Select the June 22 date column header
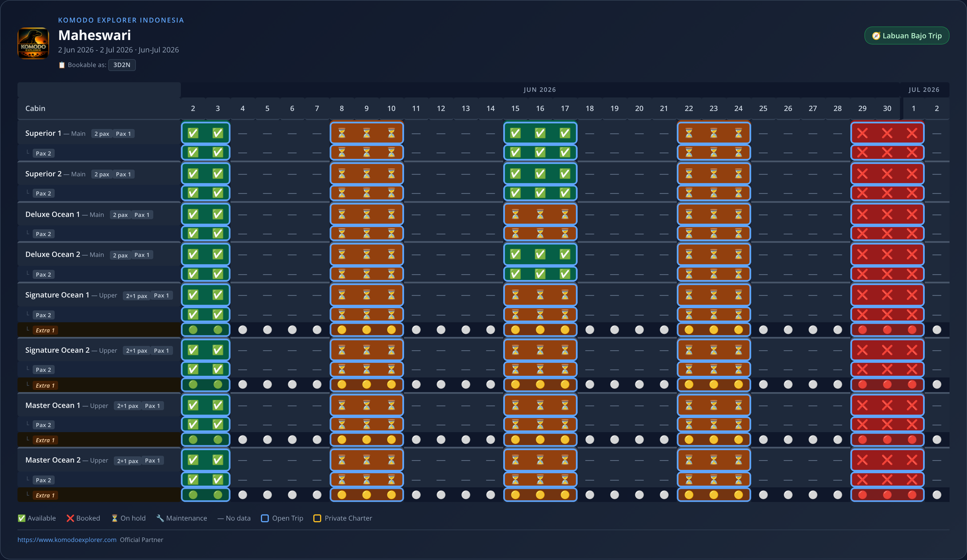This screenshot has height=560, width=967. tap(689, 108)
